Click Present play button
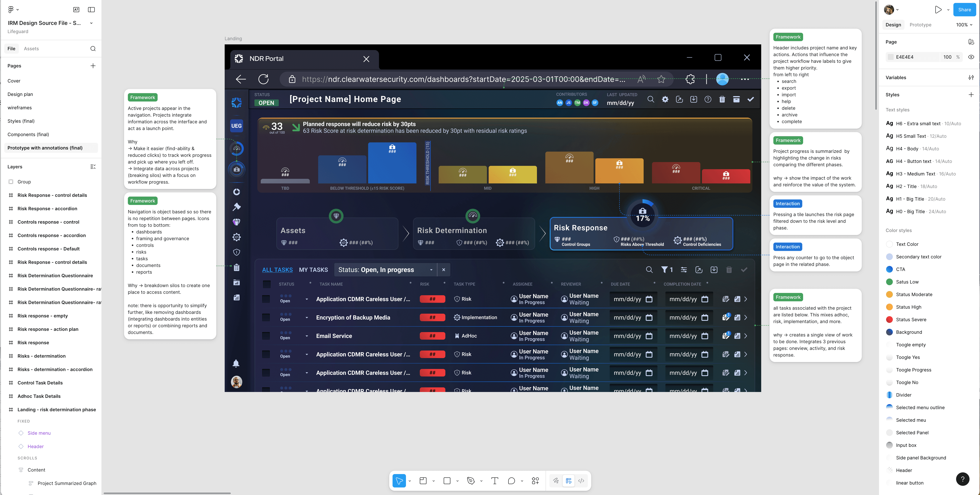Screen dimensions: 980x495 (x=938, y=10)
